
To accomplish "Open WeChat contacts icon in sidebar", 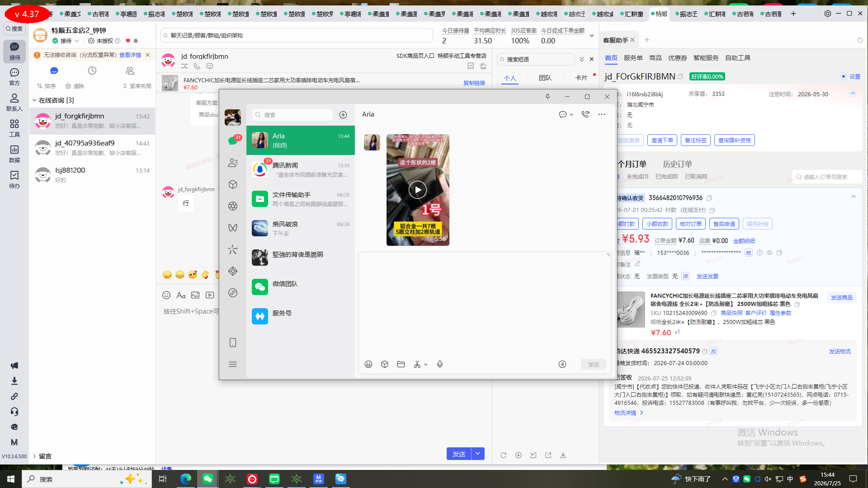I will click(233, 163).
